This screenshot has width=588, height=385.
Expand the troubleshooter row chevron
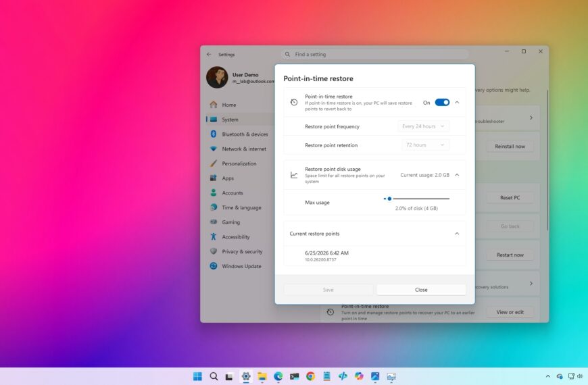click(x=531, y=118)
